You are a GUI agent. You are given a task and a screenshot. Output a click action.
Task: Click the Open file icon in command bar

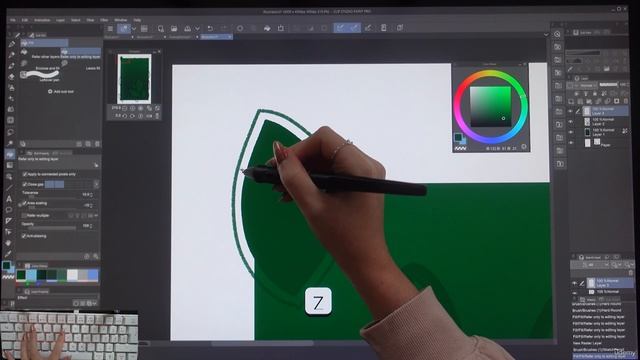(174, 28)
